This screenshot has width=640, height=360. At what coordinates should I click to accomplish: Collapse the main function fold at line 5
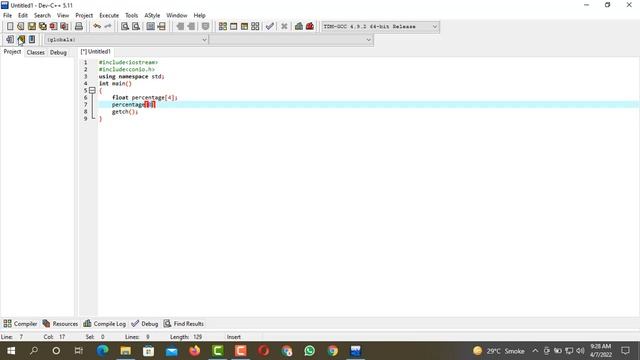92,91
